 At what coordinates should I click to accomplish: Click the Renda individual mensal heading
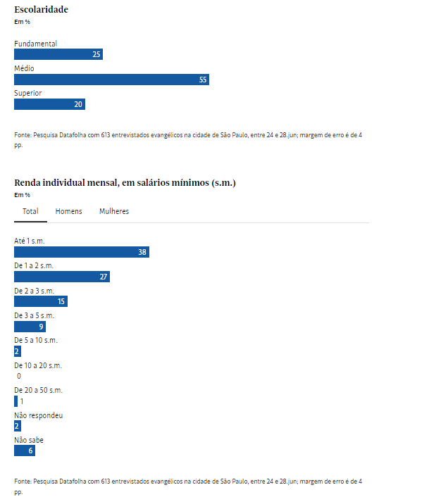click(125, 183)
